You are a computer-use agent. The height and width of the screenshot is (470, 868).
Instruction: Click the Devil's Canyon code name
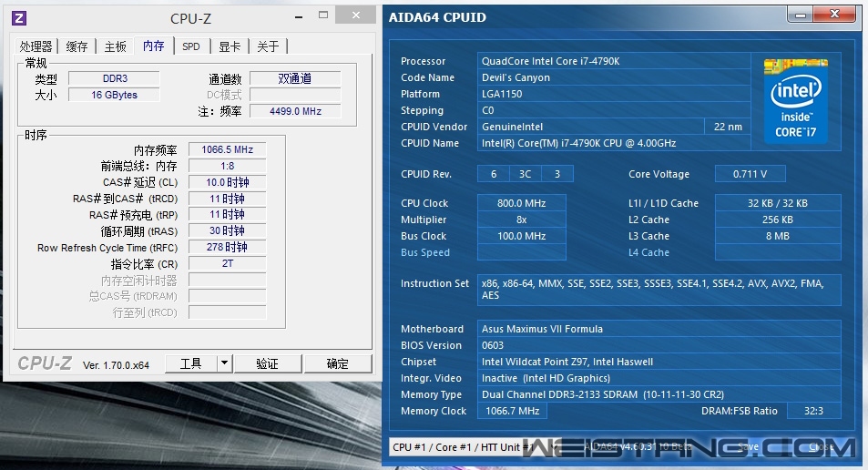(613, 77)
